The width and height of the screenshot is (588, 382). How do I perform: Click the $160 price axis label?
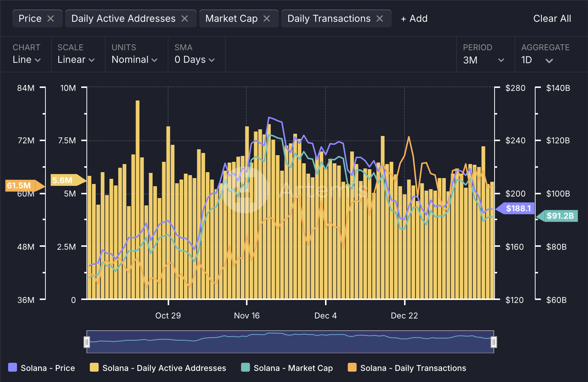(514, 247)
